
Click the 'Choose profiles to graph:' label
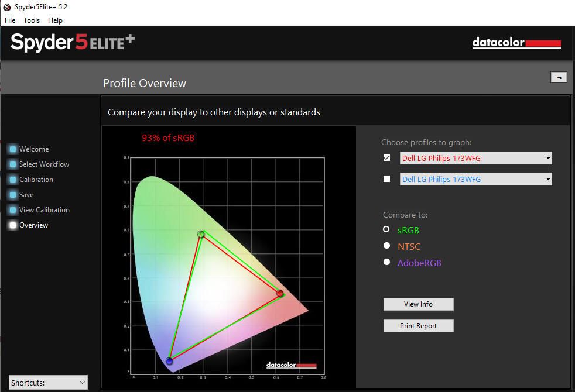[426, 142]
